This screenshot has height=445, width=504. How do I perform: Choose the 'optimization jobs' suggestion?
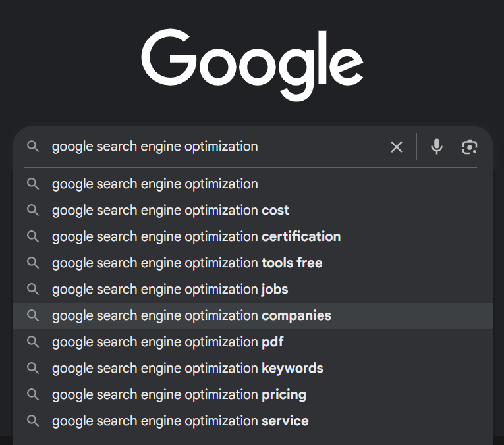(x=170, y=289)
